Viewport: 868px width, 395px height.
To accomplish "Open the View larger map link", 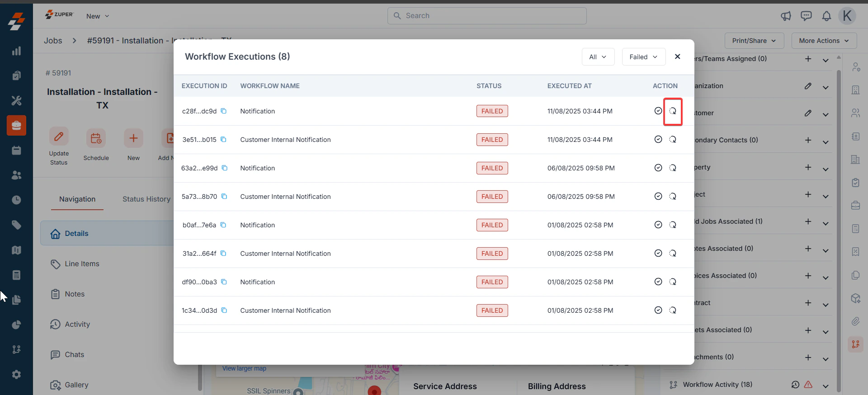I will tap(244, 368).
